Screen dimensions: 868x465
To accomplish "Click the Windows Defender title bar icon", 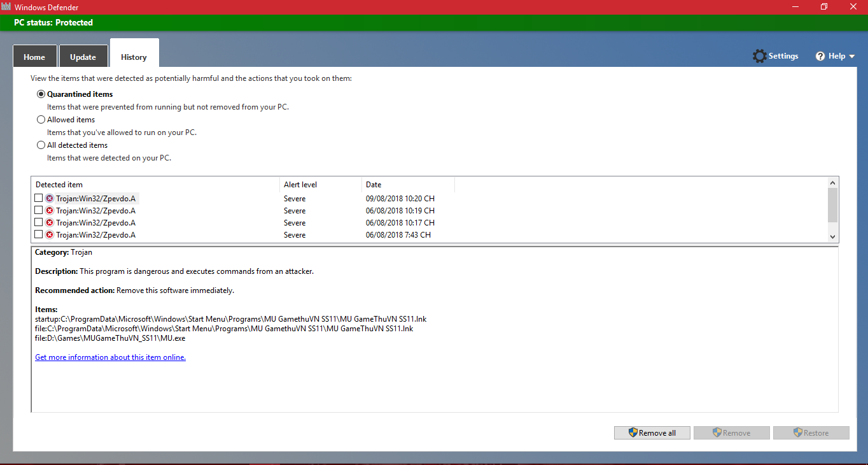I will click(7, 6).
